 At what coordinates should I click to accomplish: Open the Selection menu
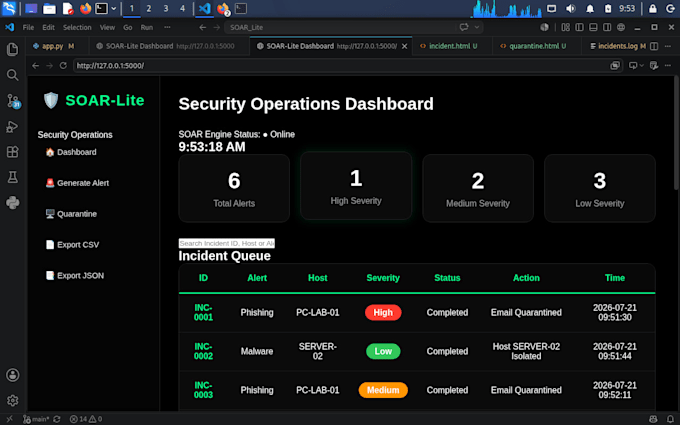[x=77, y=27]
